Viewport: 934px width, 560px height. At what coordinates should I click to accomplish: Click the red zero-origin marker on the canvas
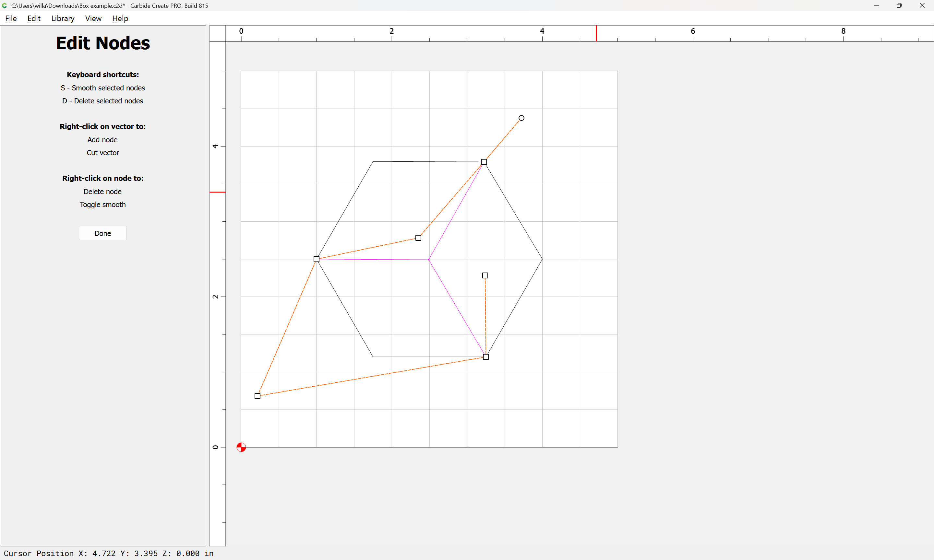[x=241, y=447]
